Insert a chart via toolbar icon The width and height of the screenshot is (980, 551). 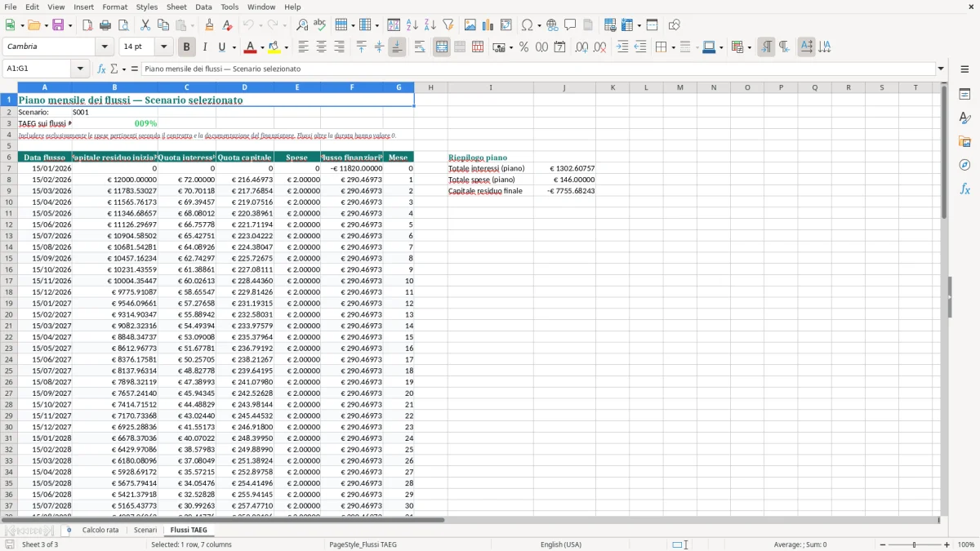(488, 25)
